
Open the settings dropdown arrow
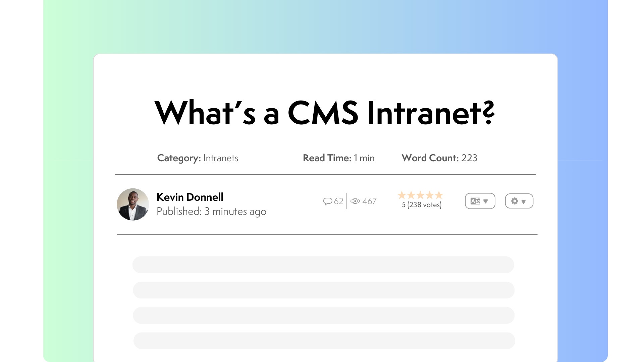(524, 202)
